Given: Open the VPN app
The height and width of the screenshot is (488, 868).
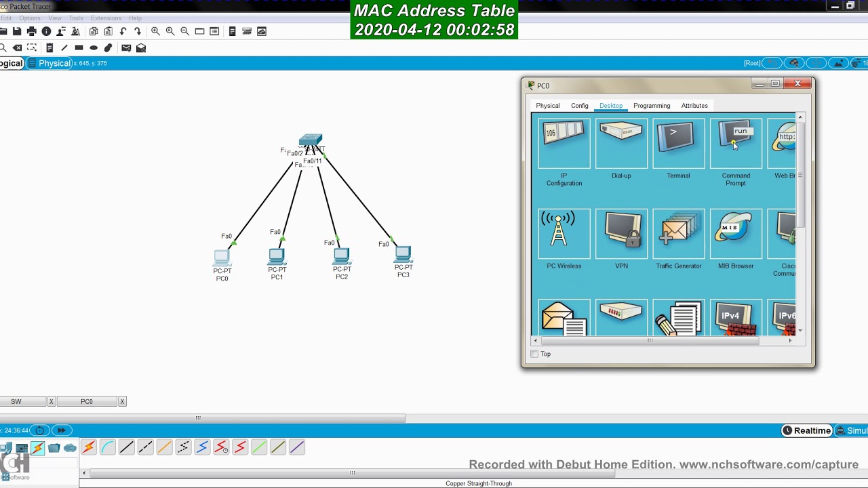Looking at the screenshot, I should click(621, 235).
